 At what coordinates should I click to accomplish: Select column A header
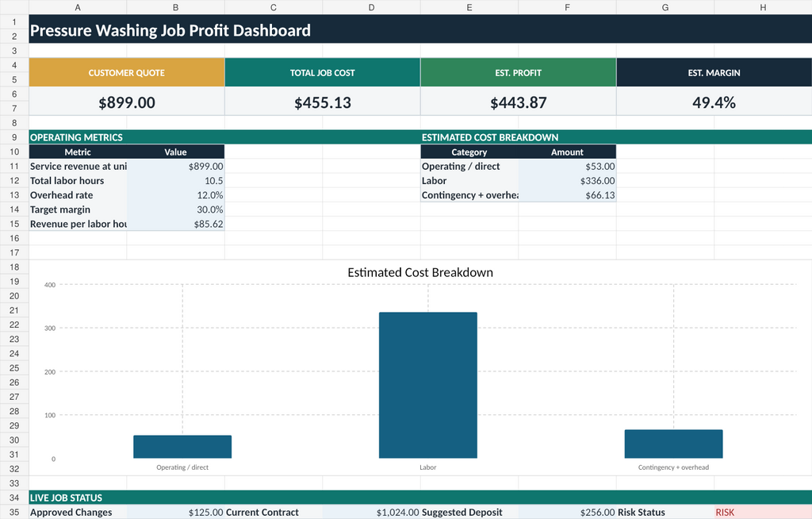pos(78,7)
